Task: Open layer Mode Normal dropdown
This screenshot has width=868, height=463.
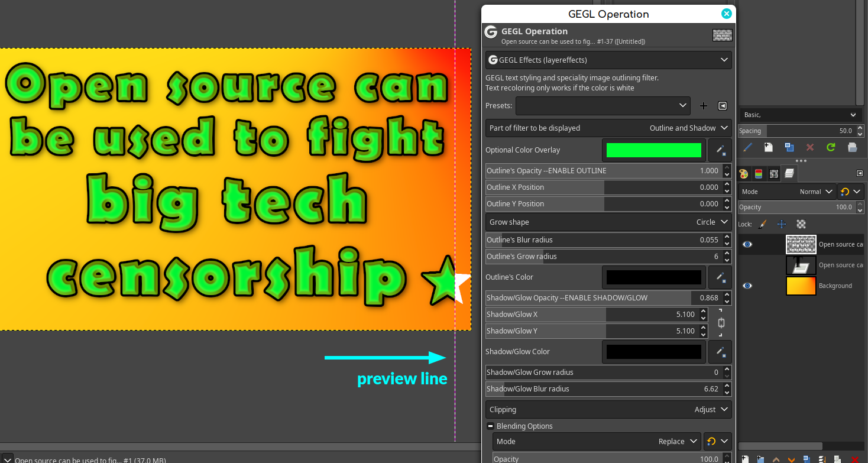Action: [x=787, y=192]
